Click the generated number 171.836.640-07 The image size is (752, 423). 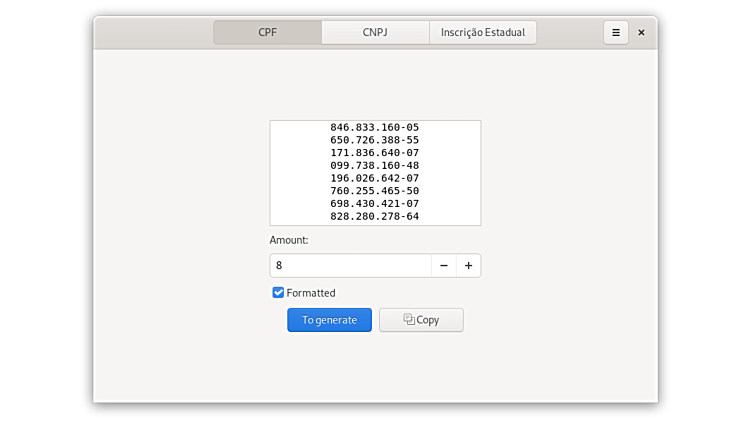[374, 153]
